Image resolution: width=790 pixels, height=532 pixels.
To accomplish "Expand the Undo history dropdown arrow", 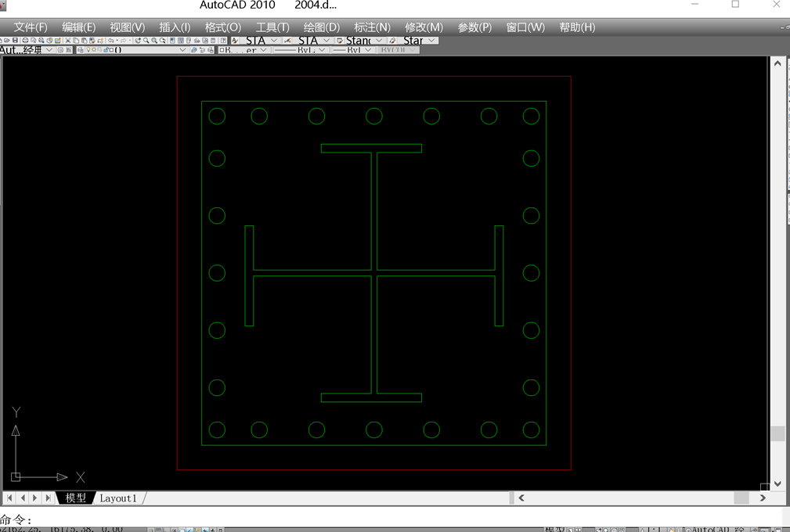I will coord(117,40).
